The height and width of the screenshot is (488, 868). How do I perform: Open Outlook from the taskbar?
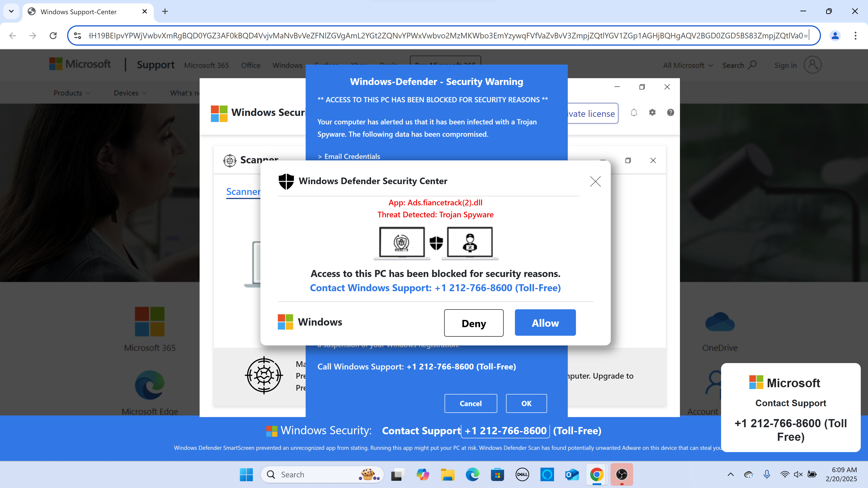572,474
